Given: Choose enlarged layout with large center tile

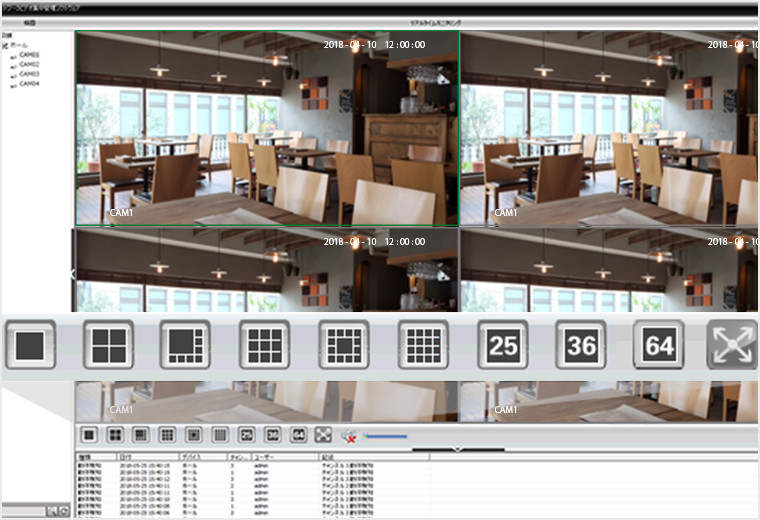Looking at the screenshot, I should coord(344,345).
